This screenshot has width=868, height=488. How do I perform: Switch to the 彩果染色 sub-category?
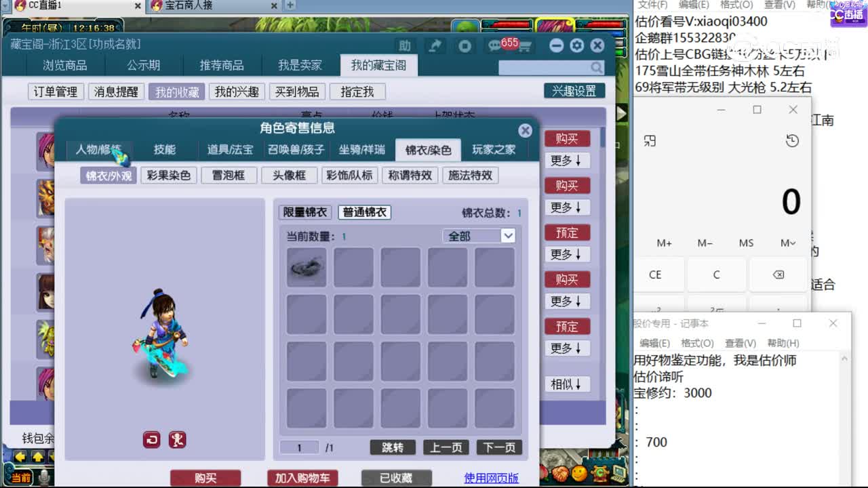(x=169, y=176)
